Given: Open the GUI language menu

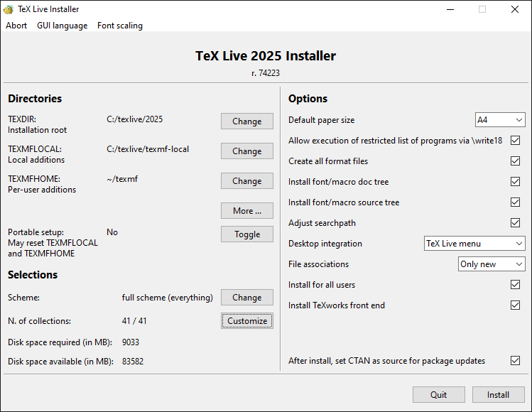Looking at the screenshot, I should point(63,26).
